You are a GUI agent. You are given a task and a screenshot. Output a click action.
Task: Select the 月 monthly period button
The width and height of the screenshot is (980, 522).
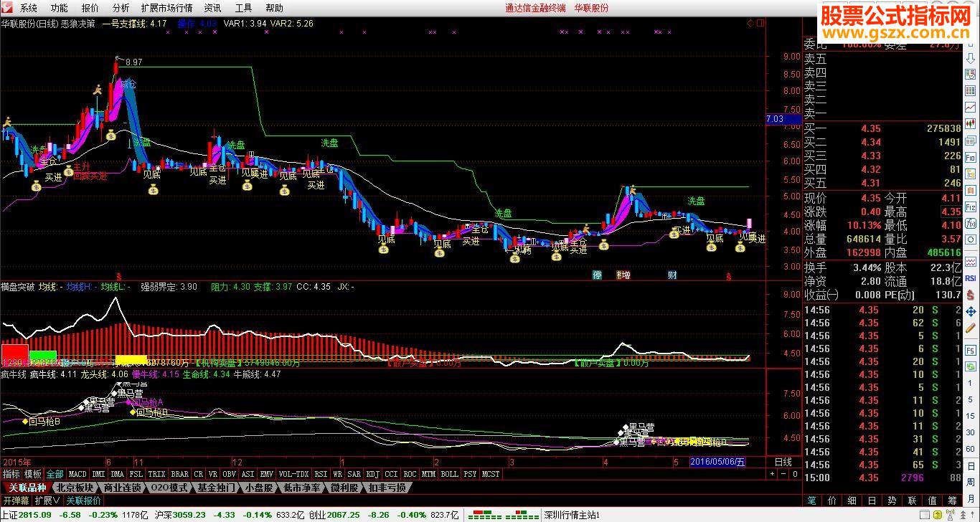[971, 499]
